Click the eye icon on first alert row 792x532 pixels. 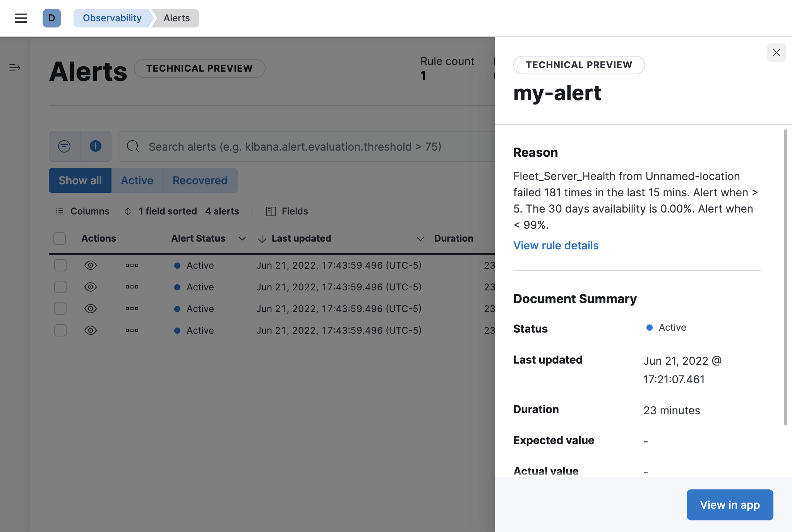click(x=90, y=265)
